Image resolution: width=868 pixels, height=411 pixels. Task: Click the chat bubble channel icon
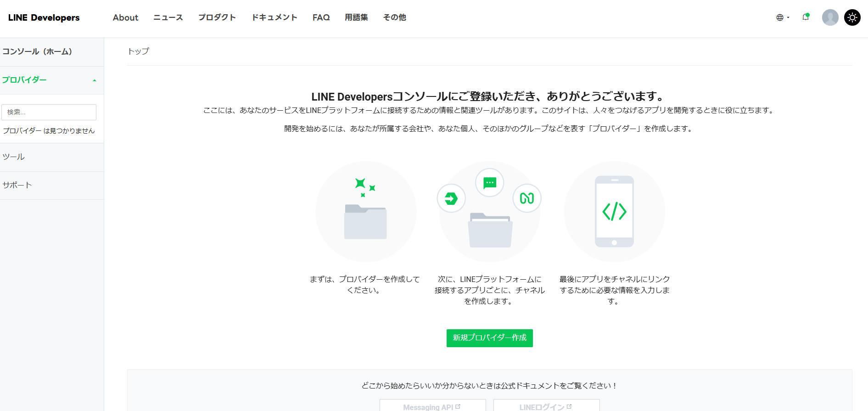click(x=490, y=183)
